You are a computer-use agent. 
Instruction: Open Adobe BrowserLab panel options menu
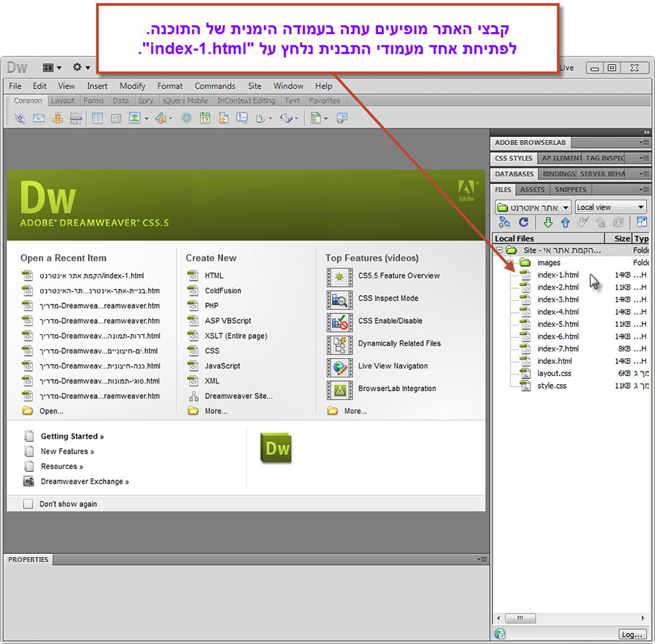(644, 143)
